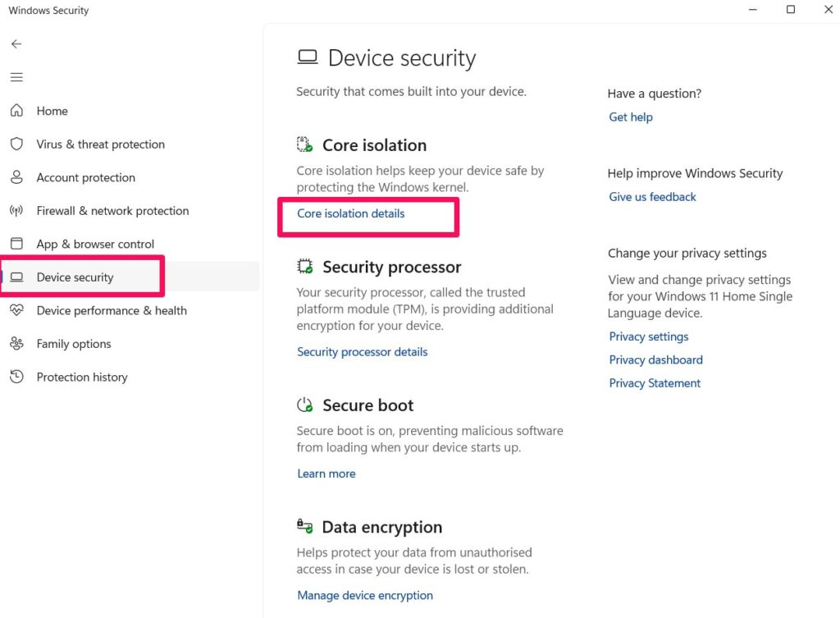Open Manage device encryption link

[x=365, y=596]
